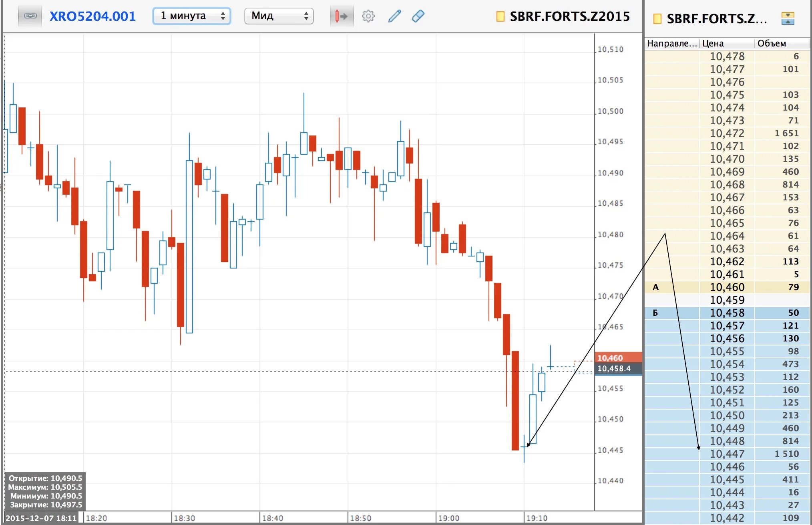Click the 10,472 ask row with 1 651 volume
Screen dimensions: 812x525
tap(727, 133)
